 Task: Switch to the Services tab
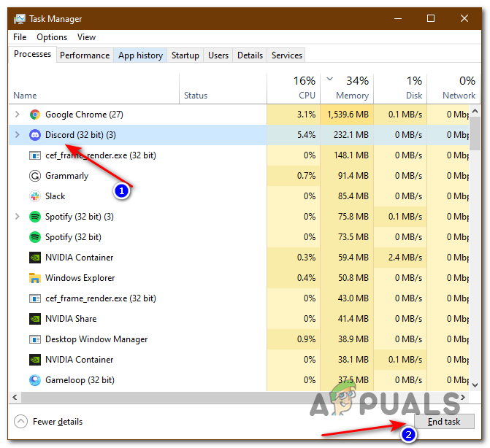pos(286,55)
